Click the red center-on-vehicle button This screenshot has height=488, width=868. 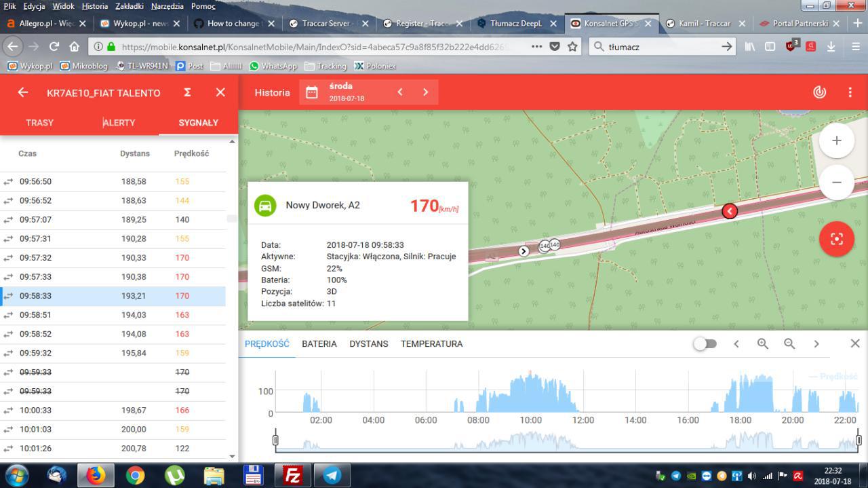[837, 239]
